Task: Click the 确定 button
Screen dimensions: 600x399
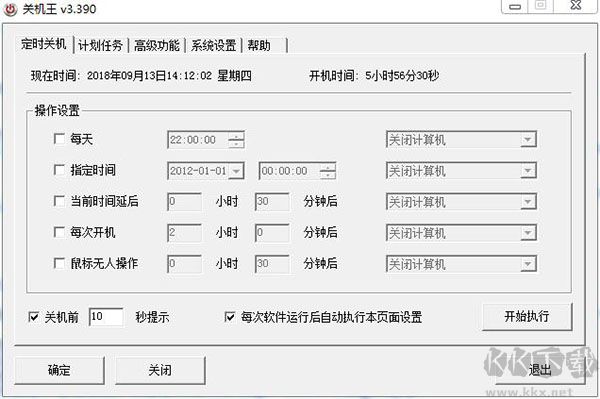Action: coord(59,370)
